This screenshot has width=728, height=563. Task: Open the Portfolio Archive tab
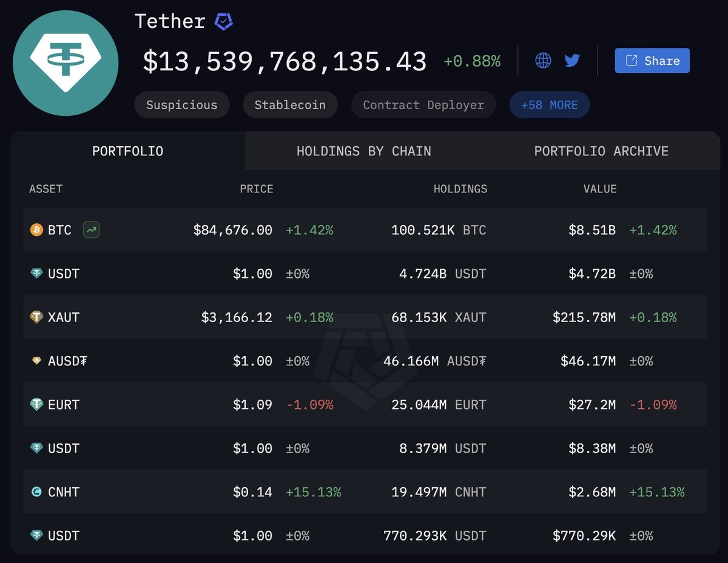pyautogui.click(x=601, y=151)
